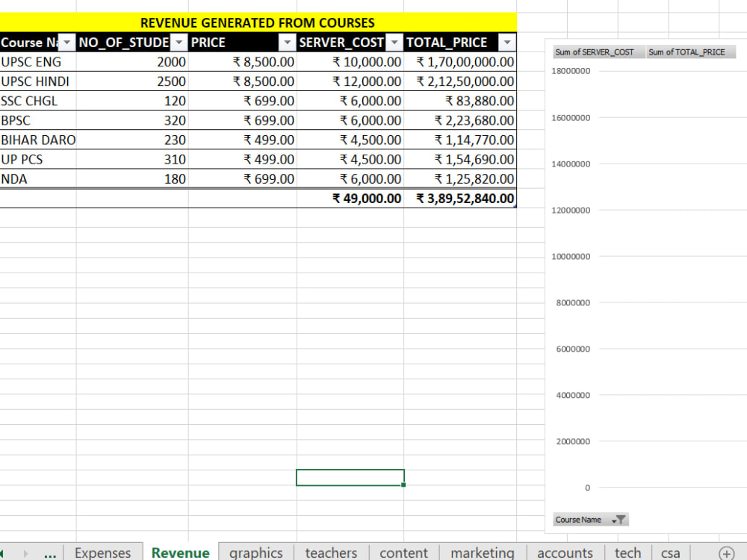The height and width of the screenshot is (560, 747).
Task: Open the TOTAL_PRICE filter arrow
Action: coord(507,42)
